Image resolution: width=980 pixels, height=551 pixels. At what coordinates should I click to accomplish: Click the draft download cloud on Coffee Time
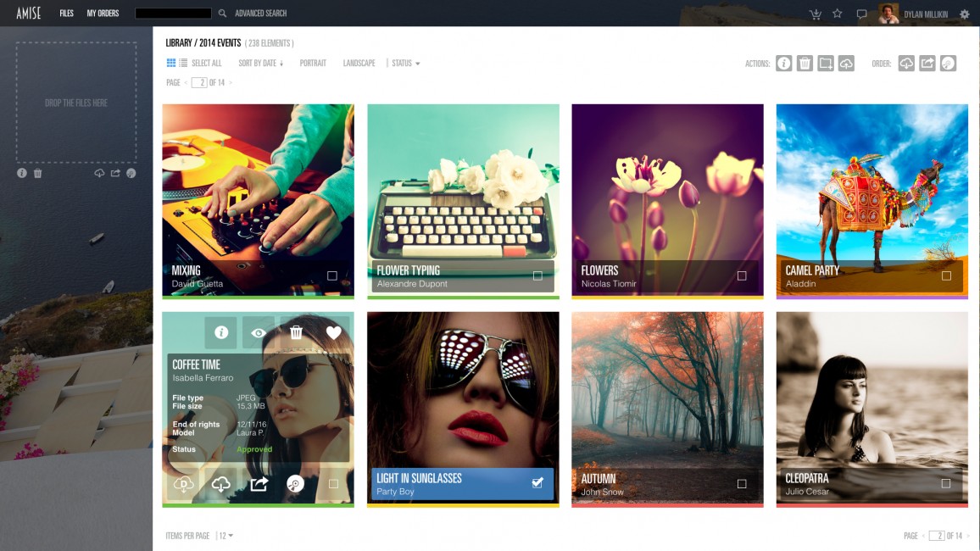tap(183, 483)
